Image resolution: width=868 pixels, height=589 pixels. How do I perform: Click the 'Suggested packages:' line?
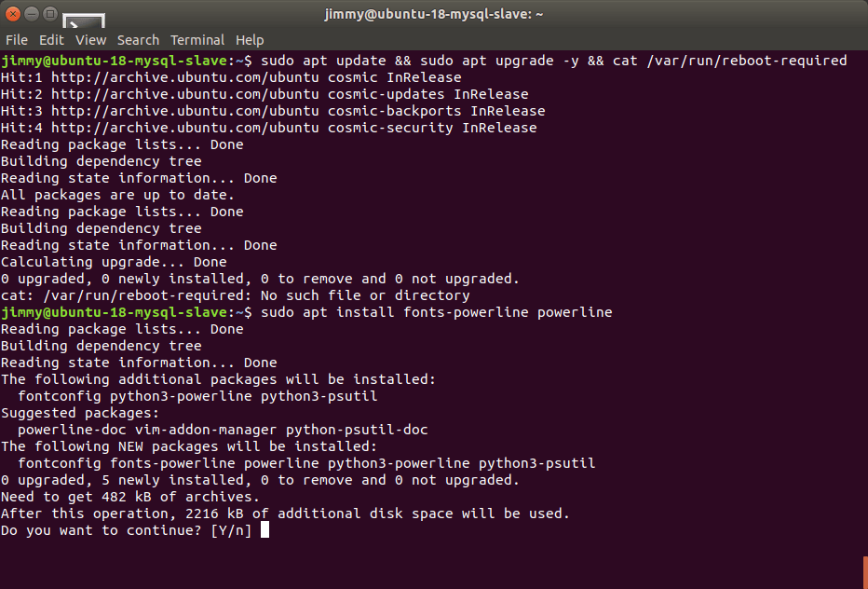(x=80, y=414)
